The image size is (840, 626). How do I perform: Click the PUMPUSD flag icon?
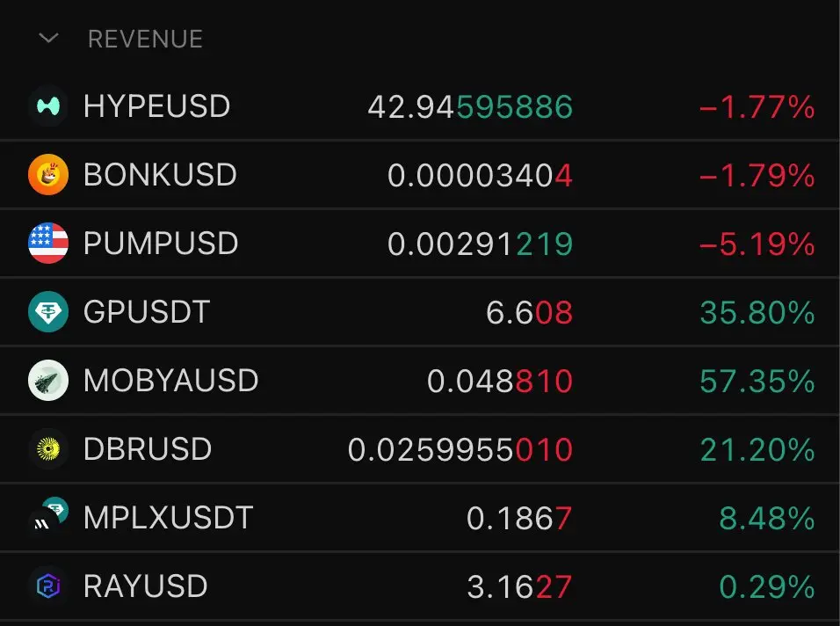click(48, 244)
